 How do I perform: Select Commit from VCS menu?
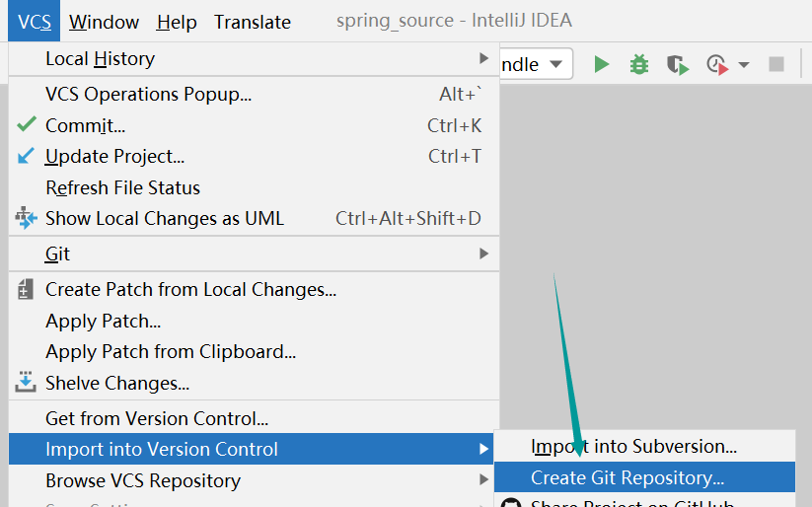pos(254,125)
